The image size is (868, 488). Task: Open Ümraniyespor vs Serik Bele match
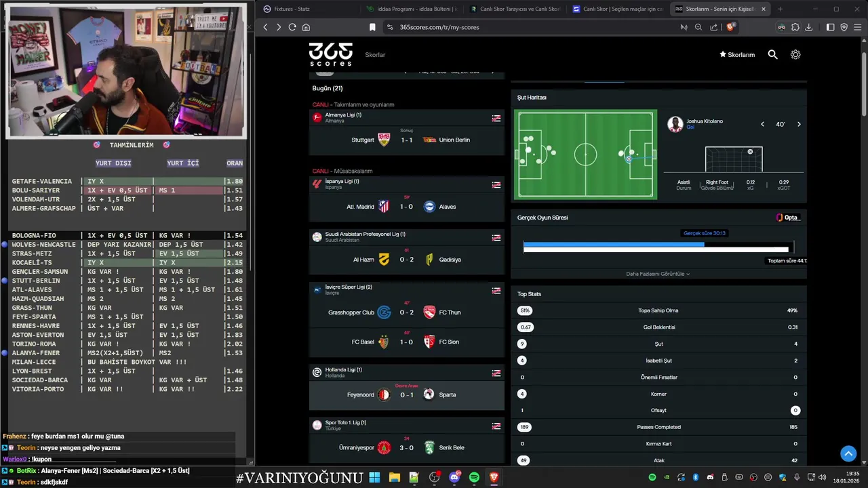pos(407,447)
